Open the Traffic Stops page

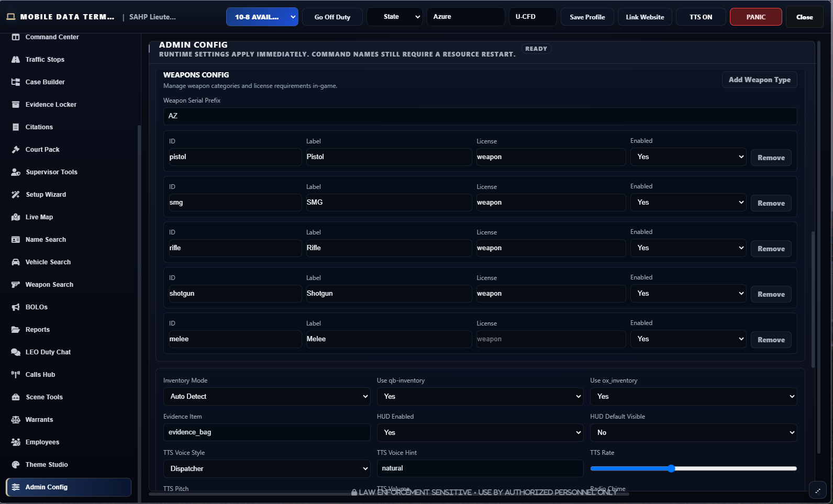68,60
